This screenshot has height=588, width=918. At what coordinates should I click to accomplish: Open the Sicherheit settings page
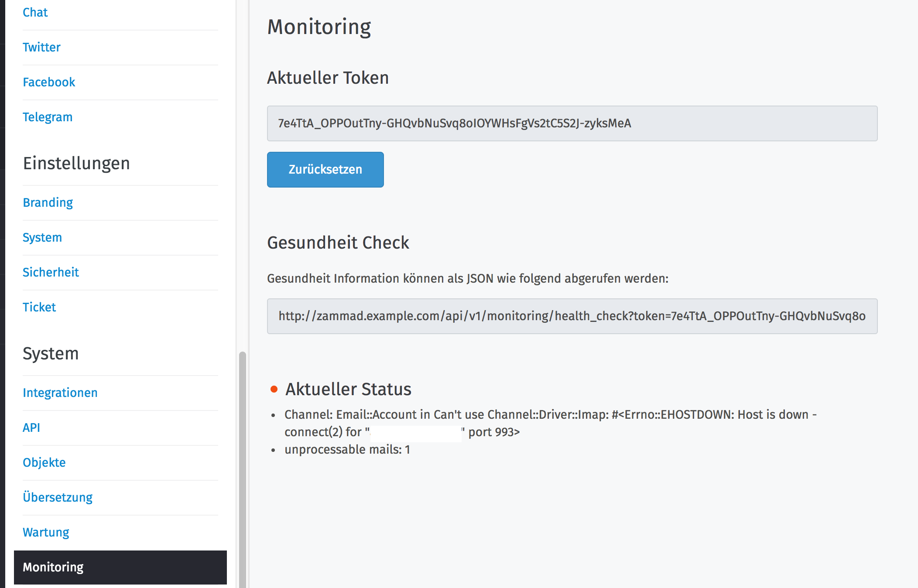coord(51,272)
